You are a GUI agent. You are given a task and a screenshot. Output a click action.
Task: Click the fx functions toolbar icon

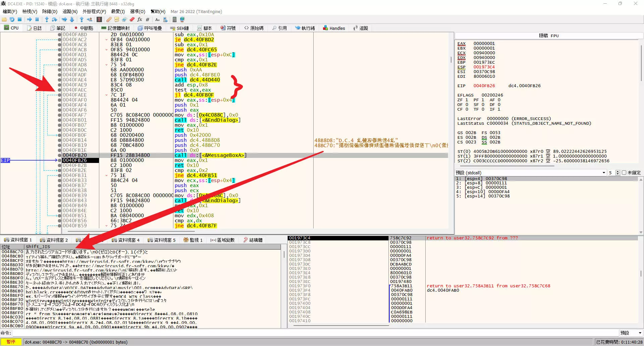pyautogui.click(x=140, y=19)
